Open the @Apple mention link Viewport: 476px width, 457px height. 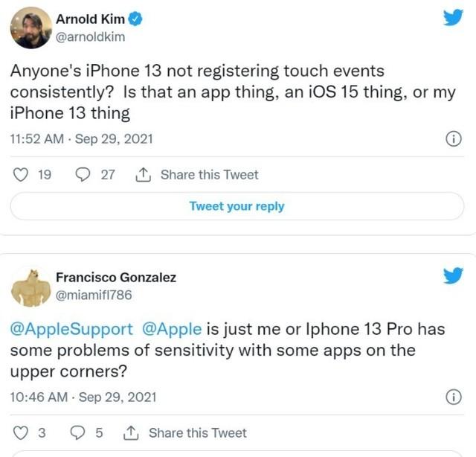[167, 328]
